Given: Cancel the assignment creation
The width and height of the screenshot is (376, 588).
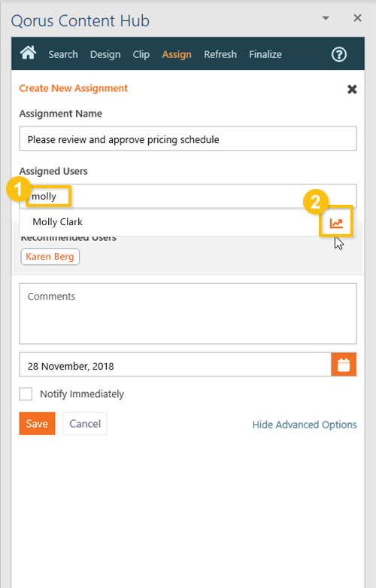Looking at the screenshot, I should click(85, 423).
